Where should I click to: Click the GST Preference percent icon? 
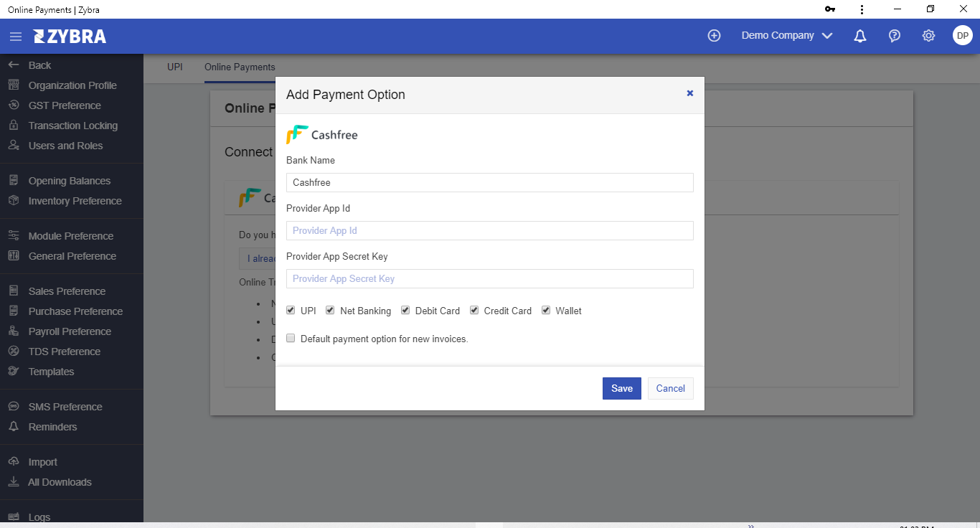point(14,105)
